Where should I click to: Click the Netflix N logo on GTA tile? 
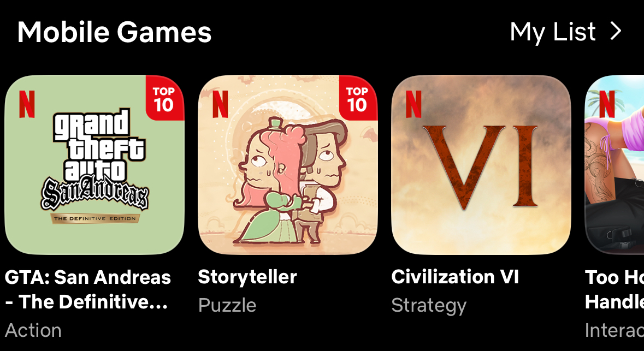point(27,104)
